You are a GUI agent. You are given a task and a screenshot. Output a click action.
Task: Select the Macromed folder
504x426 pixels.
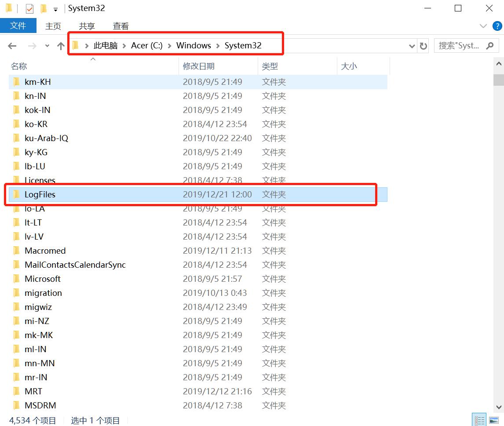point(198,251)
